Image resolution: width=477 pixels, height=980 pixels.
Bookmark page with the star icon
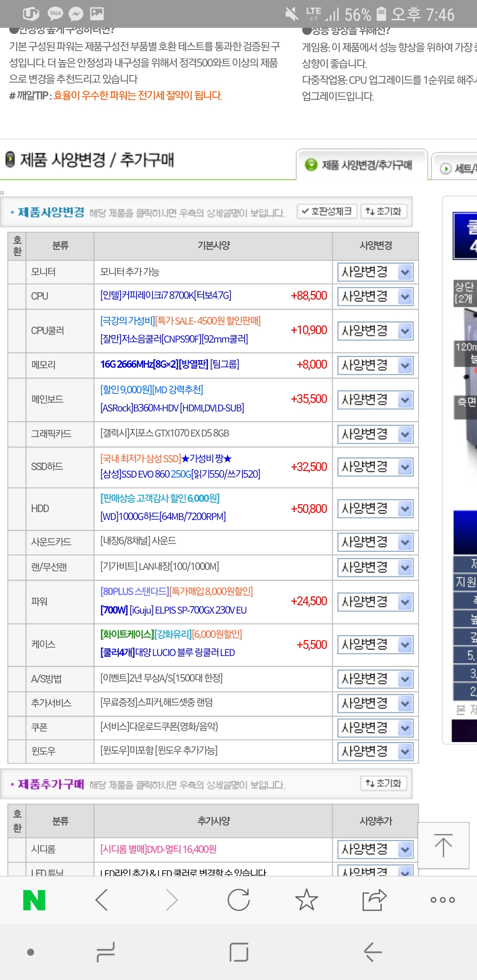click(307, 900)
